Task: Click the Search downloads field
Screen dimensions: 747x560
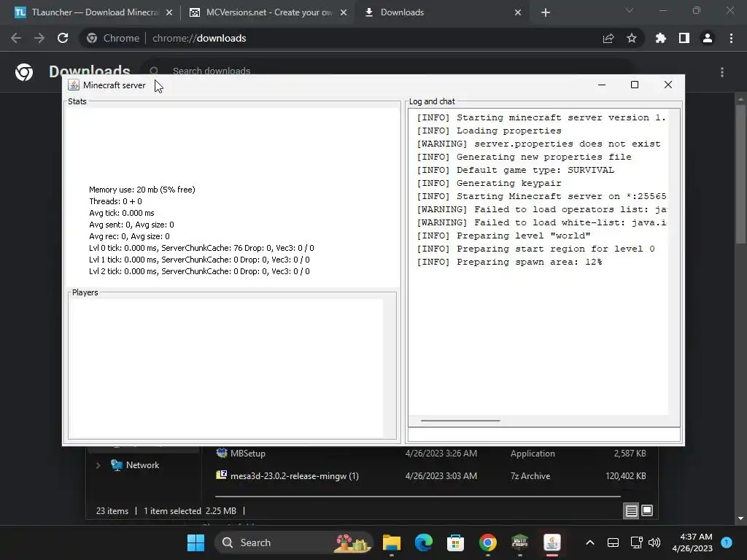Action: pyautogui.click(x=388, y=71)
